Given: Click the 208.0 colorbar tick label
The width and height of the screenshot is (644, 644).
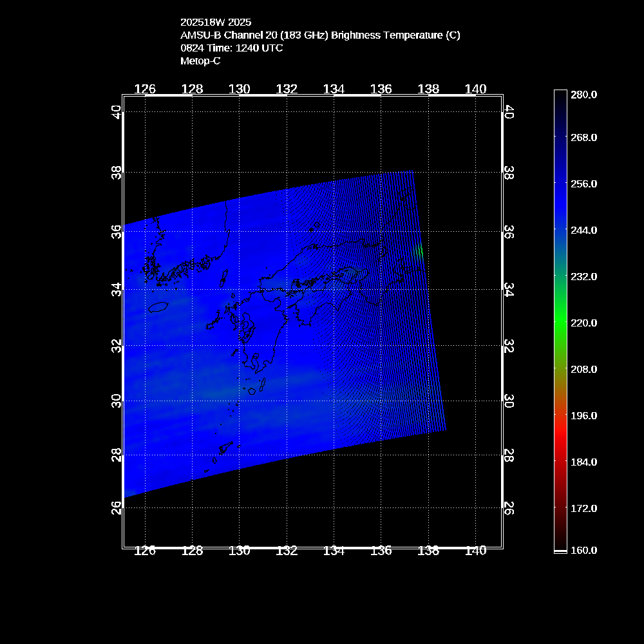Looking at the screenshot, I should point(584,369).
